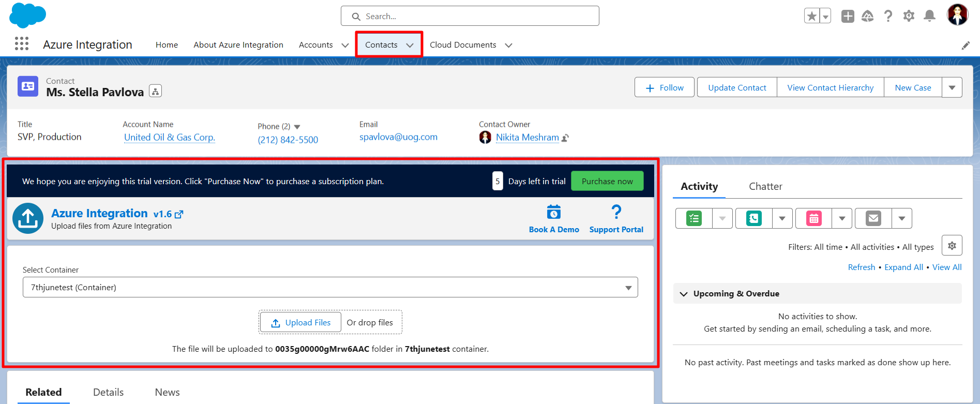Click the teal Log a Call icon

(x=754, y=218)
